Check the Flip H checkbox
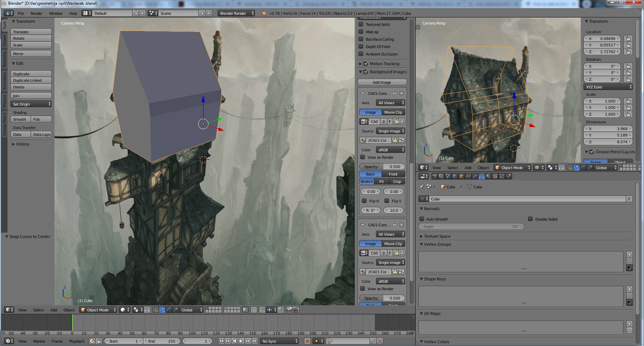 coord(364,201)
